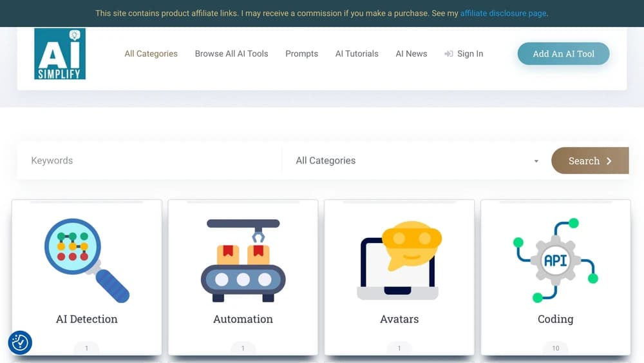The width and height of the screenshot is (644, 363).
Task: Click the AI Simplify logo
Action: coord(60,54)
